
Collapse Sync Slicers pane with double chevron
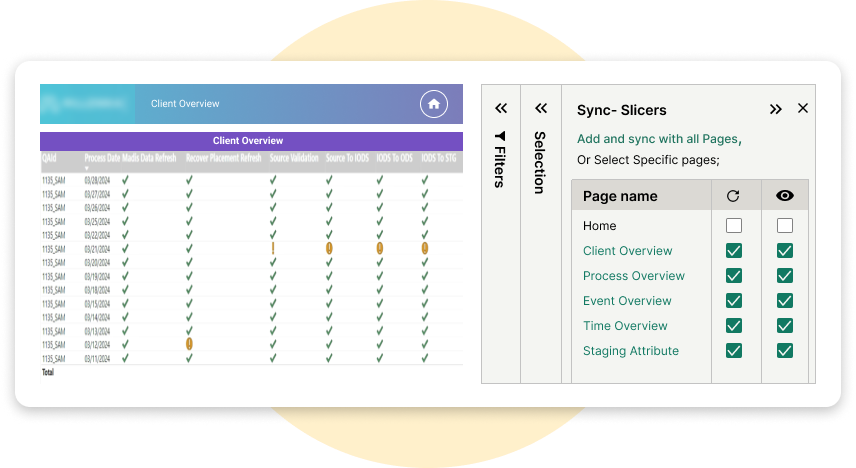[x=775, y=109]
